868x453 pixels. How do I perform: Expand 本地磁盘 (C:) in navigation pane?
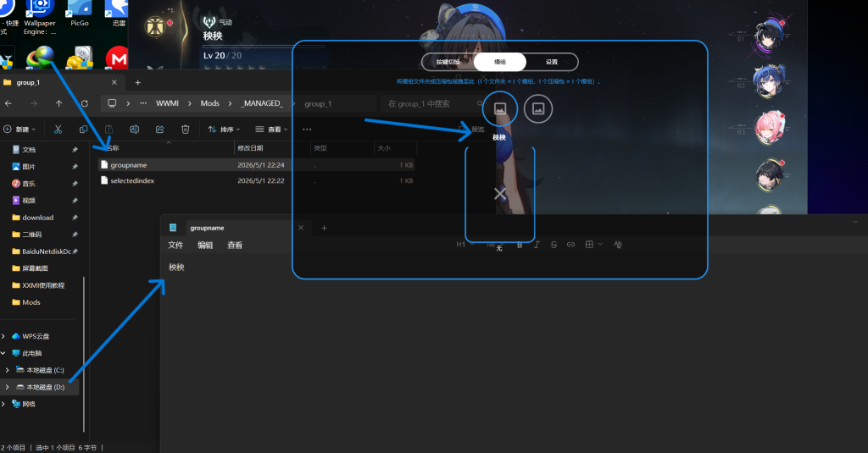tap(7, 370)
